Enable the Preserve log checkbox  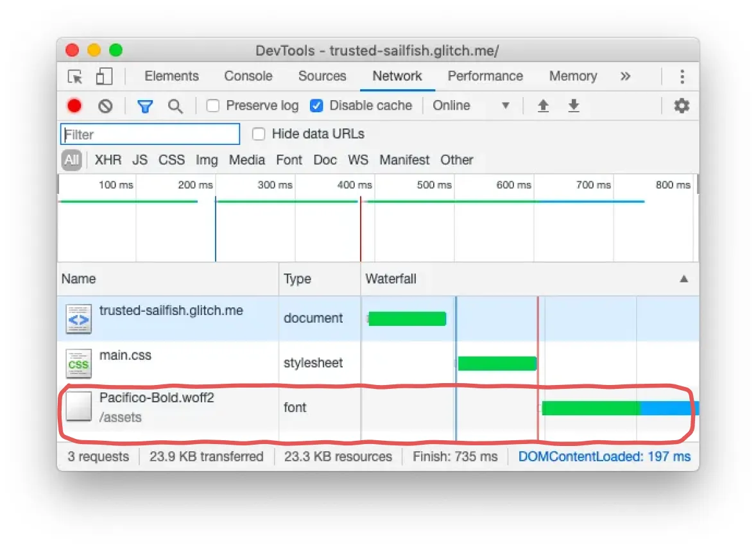213,106
